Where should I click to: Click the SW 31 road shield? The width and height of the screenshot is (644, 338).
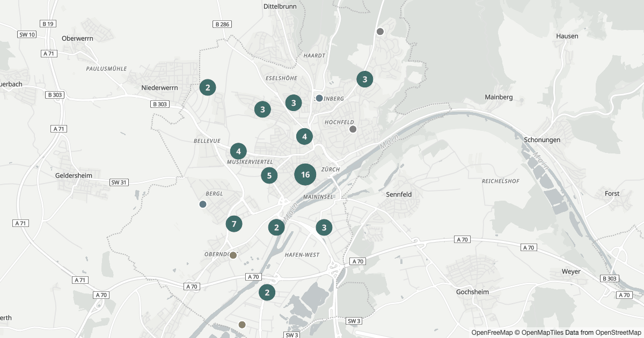pos(119,182)
